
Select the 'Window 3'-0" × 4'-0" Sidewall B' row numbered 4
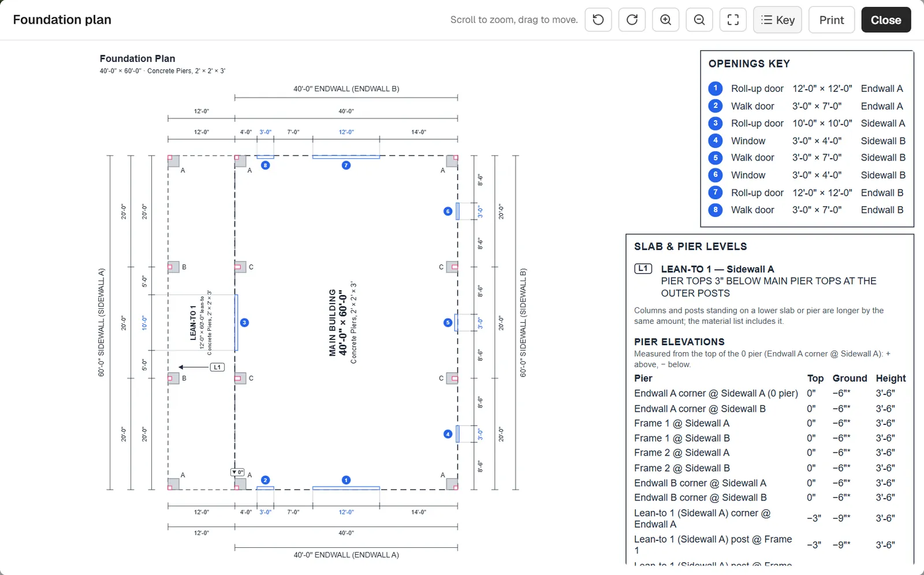pyautogui.click(x=807, y=141)
